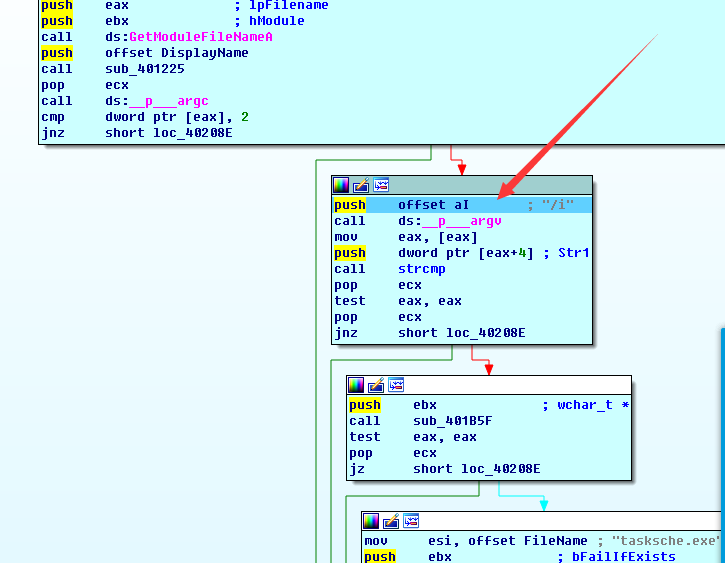Image resolution: width=725 pixels, height=563 pixels.
Task: Click the pencil icon on the tasksche.exe block
Action: (x=391, y=521)
